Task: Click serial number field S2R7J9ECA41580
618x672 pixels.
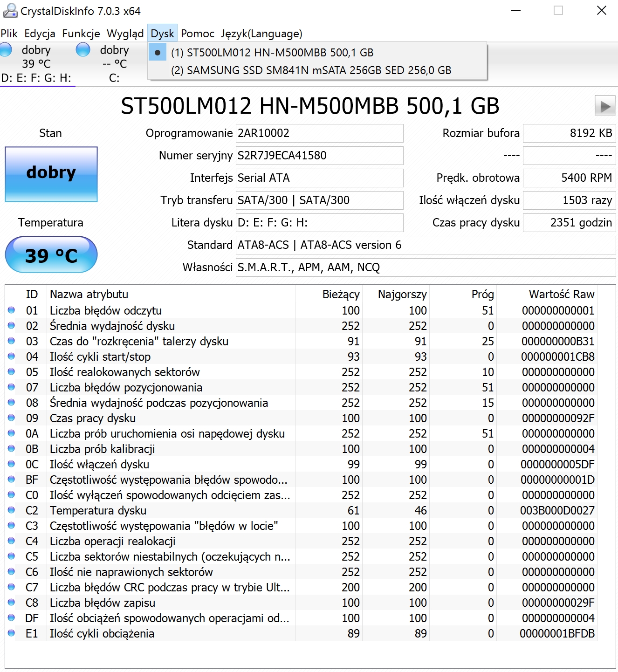Action: pos(319,156)
